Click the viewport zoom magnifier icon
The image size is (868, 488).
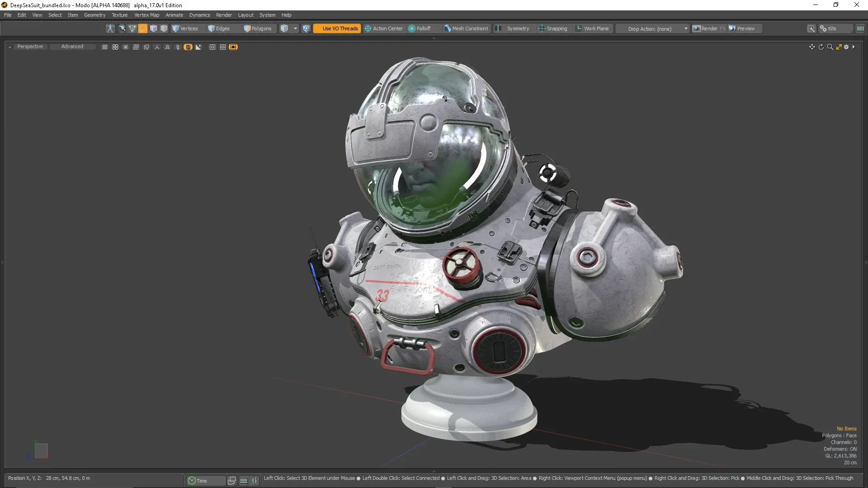tap(830, 47)
